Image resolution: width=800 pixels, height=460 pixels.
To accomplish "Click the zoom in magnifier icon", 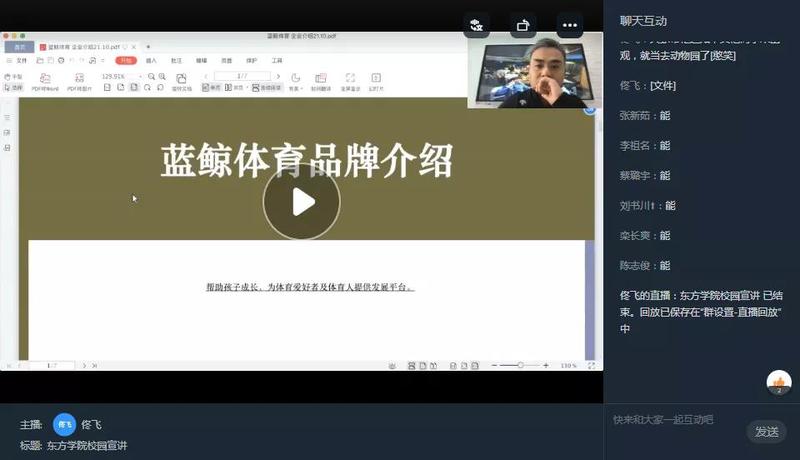I will (x=162, y=76).
